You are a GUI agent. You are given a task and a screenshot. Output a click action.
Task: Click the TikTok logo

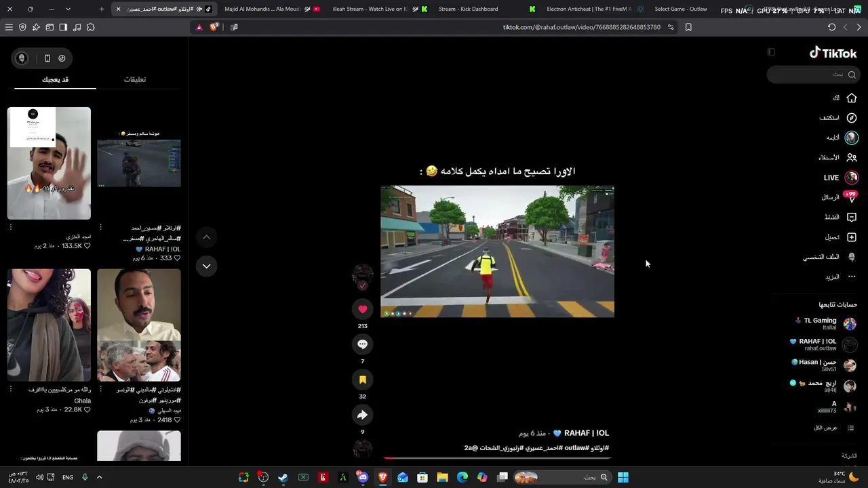tap(833, 53)
